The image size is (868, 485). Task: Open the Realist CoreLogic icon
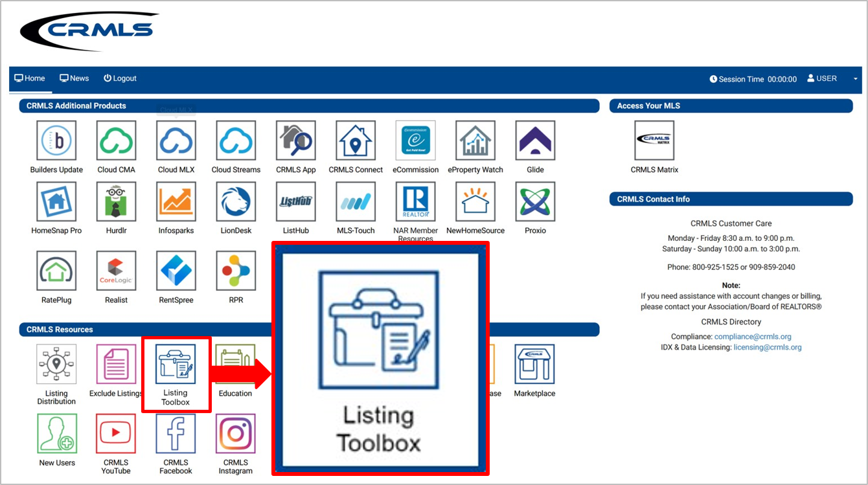[117, 271]
